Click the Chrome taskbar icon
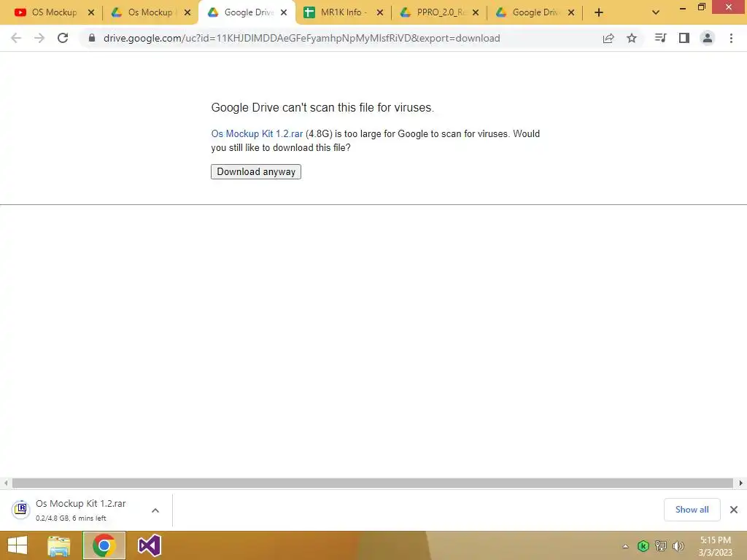The width and height of the screenshot is (747, 560). pos(104,545)
